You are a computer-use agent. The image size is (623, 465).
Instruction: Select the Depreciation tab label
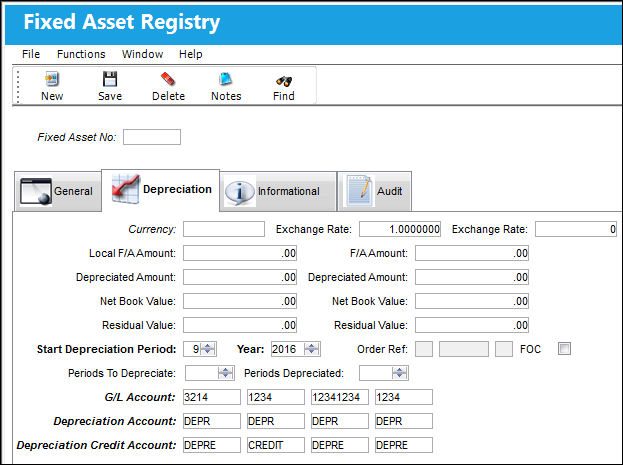[177, 189]
